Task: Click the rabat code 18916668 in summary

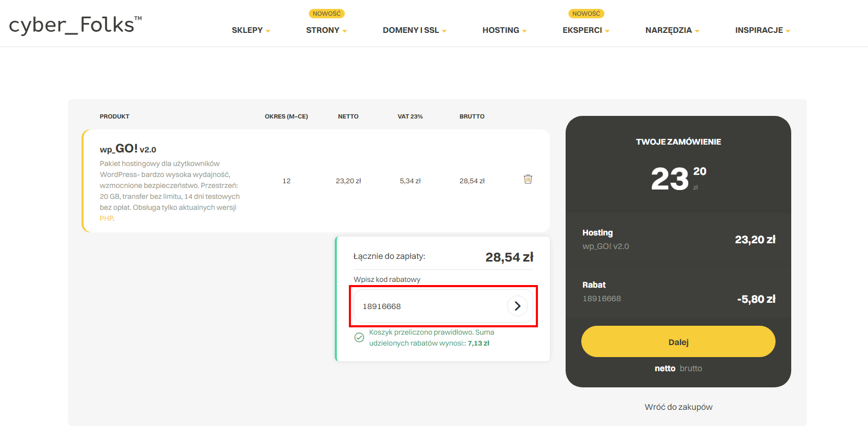Action: [602, 299]
